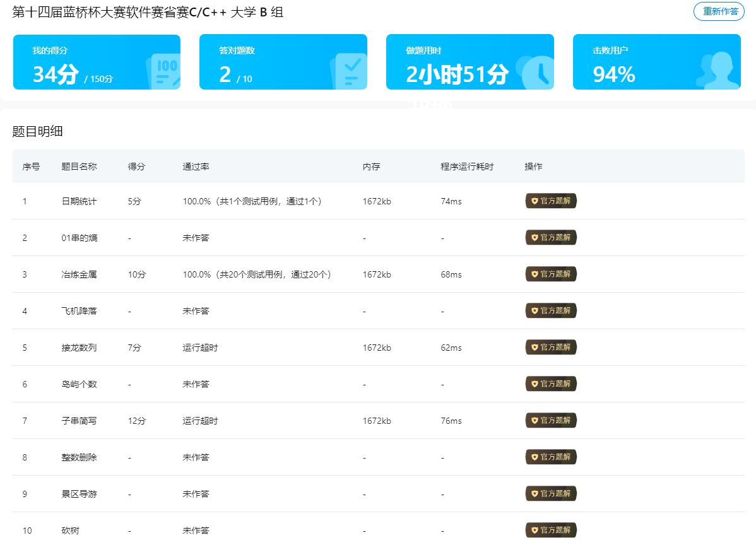The height and width of the screenshot is (545, 756).
Task: Click the 程序运行耗时 column header
Action: tap(467, 167)
